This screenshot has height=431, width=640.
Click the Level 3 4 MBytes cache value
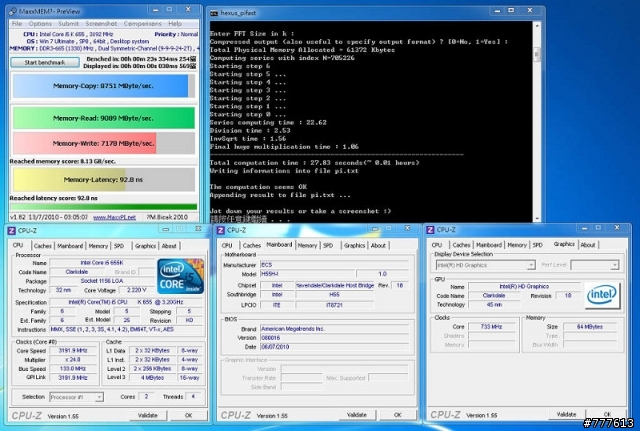point(152,378)
